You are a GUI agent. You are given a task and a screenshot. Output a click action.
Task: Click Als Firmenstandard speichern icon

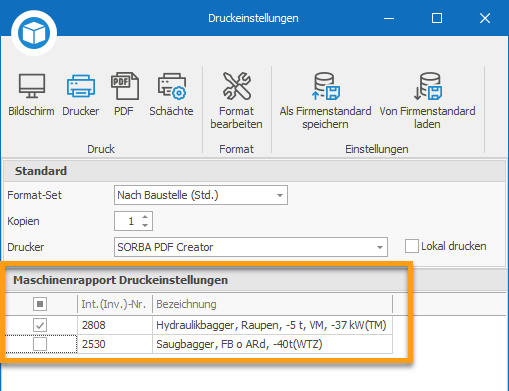pos(325,86)
